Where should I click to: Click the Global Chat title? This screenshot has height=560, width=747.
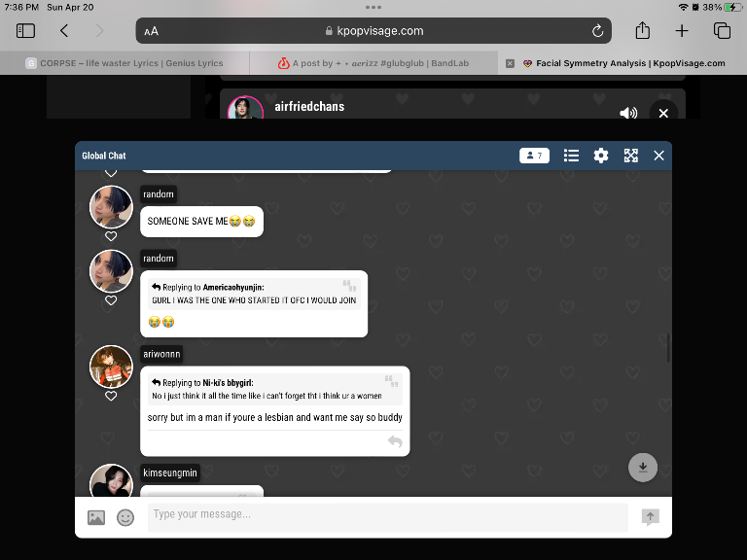(104, 156)
